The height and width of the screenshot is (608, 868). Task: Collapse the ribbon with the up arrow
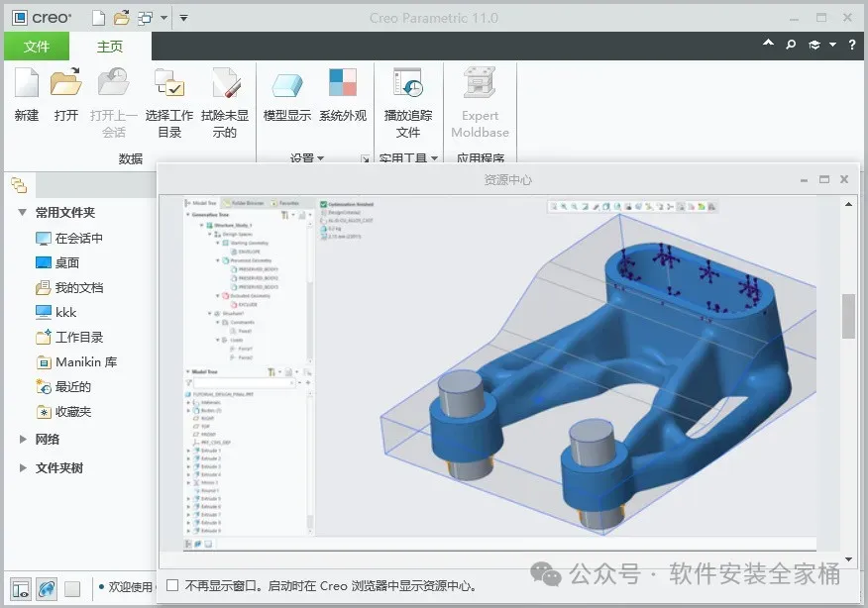768,44
